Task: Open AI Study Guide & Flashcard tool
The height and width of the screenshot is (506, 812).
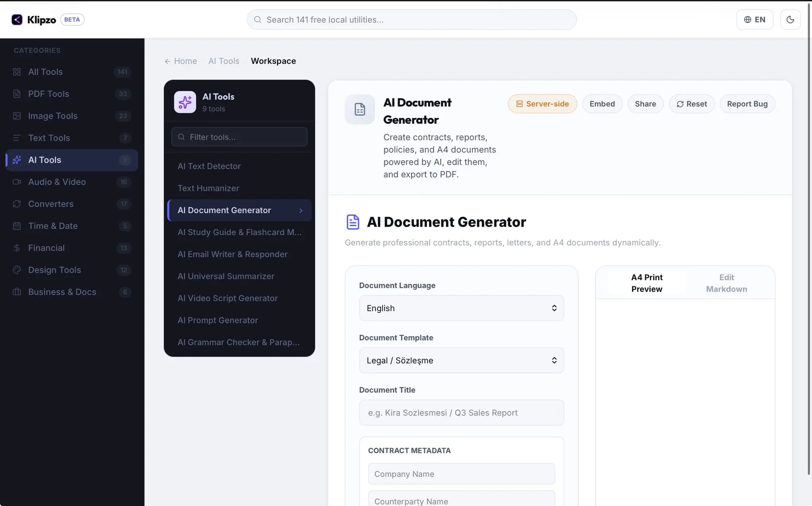Action: click(x=239, y=232)
